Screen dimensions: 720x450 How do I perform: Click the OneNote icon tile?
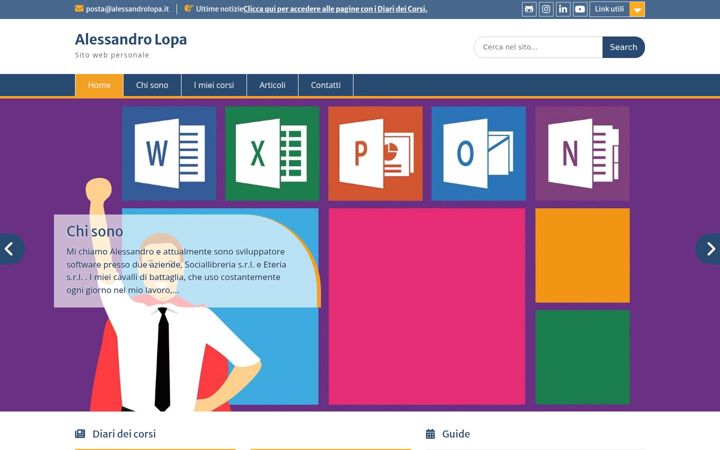pyautogui.click(x=583, y=153)
